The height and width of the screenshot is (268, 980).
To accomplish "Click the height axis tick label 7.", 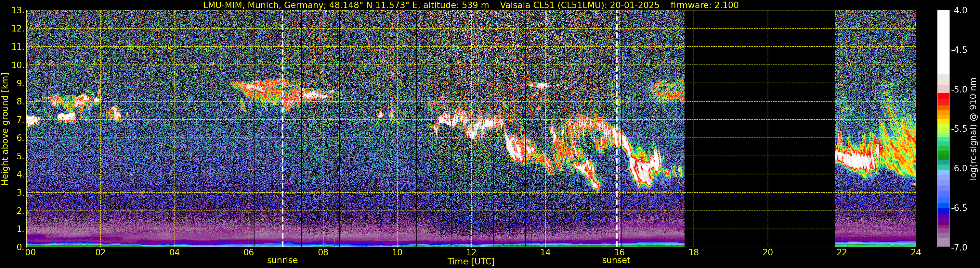I will (20, 120).
